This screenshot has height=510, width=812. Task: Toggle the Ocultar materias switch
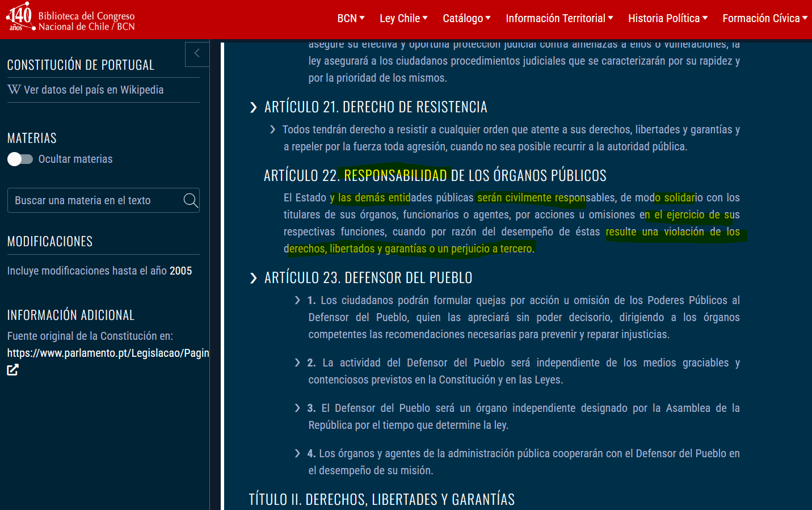(x=20, y=159)
